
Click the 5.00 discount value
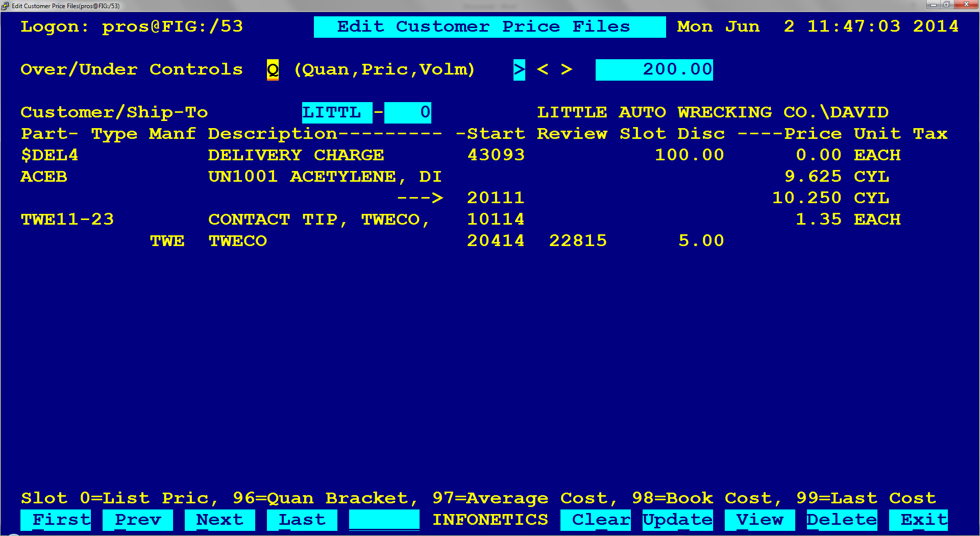[x=701, y=241]
